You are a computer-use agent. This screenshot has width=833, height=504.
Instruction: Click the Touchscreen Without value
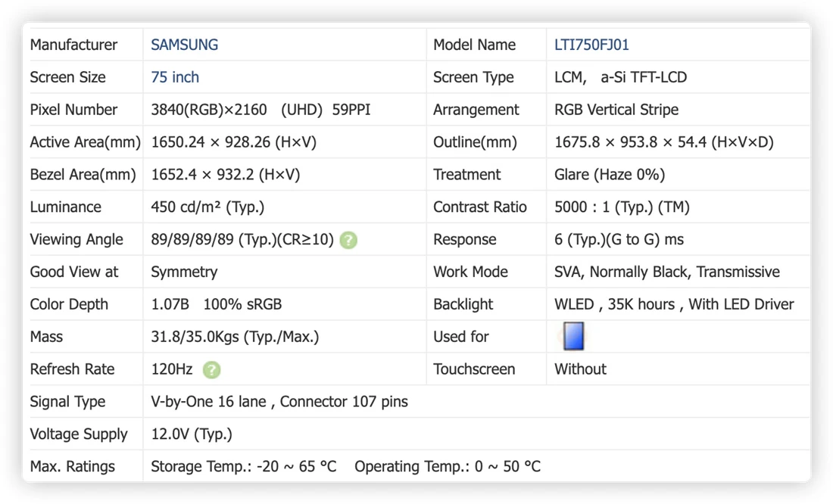click(580, 369)
